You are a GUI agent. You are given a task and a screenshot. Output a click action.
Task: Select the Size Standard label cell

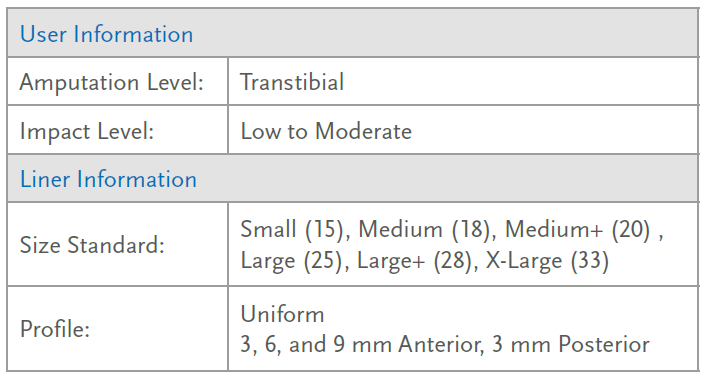tap(118, 244)
